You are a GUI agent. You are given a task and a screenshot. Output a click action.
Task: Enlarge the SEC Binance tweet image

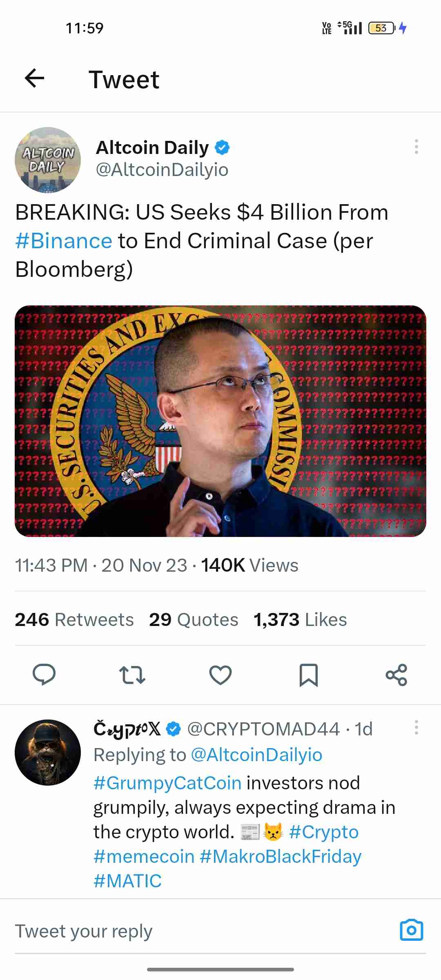point(220,421)
